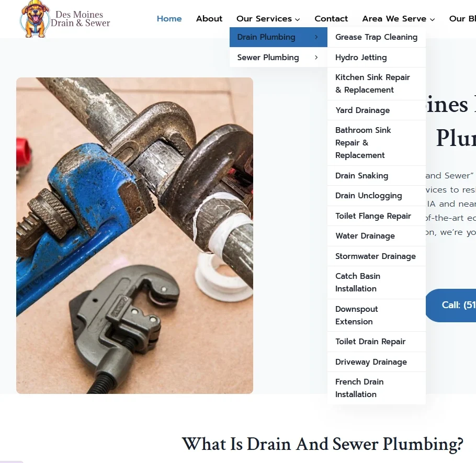
Task: Select Toilet Flange Repair entry
Action: tap(377, 216)
